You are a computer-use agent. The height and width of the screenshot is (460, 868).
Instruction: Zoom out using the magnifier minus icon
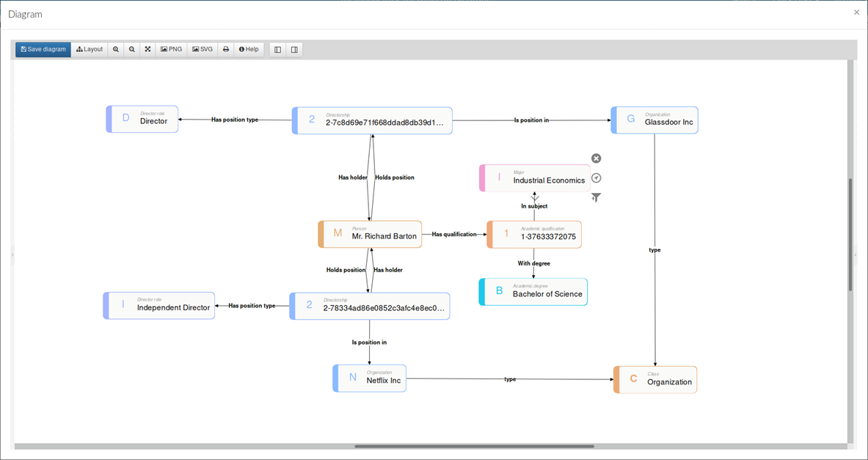132,49
